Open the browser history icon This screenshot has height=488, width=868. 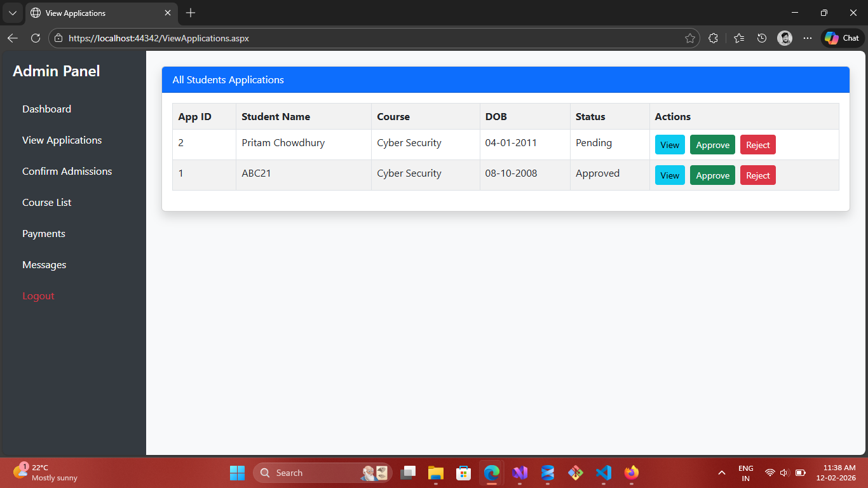(x=762, y=38)
